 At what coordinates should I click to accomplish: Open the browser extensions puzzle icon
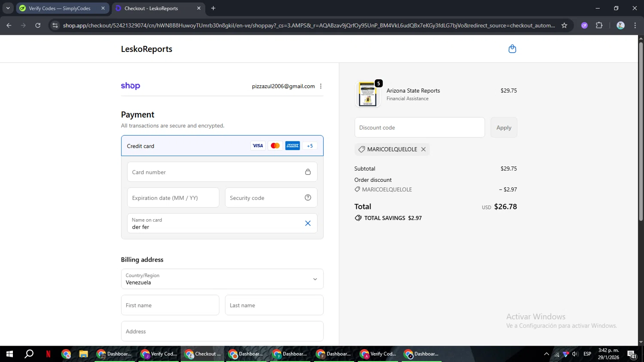[x=599, y=25]
